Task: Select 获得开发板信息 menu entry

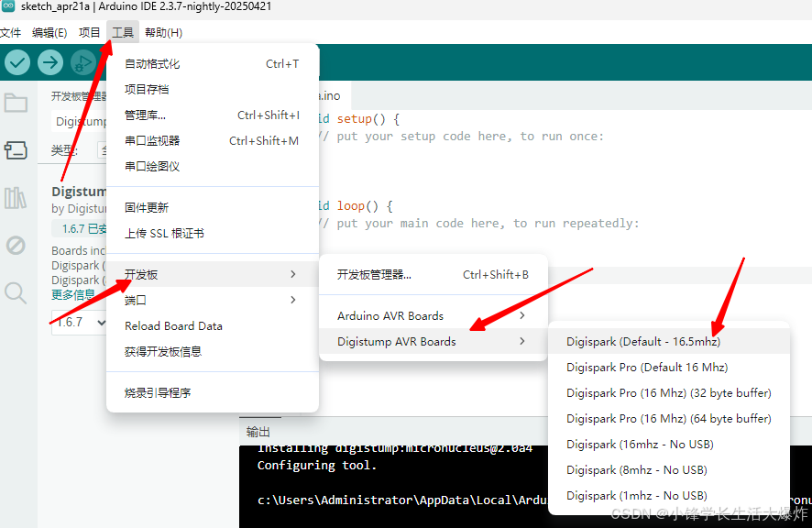Action: coord(213,351)
